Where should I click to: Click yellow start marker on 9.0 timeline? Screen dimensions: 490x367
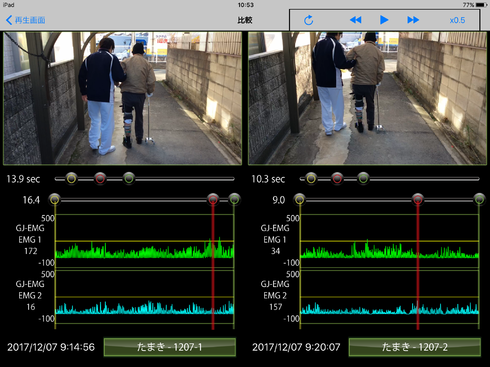(300, 199)
